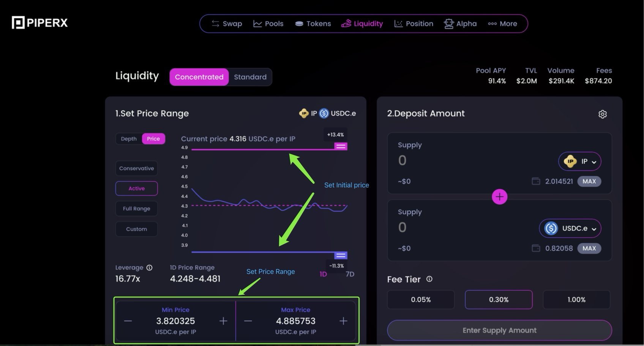Decrease Max Price with minus icon
644x346 pixels.
248,321
